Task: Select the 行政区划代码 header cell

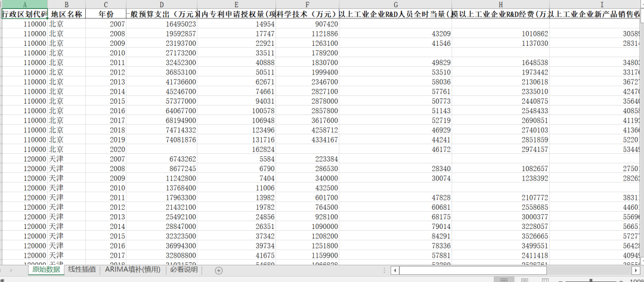Action: [x=25, y=14]
